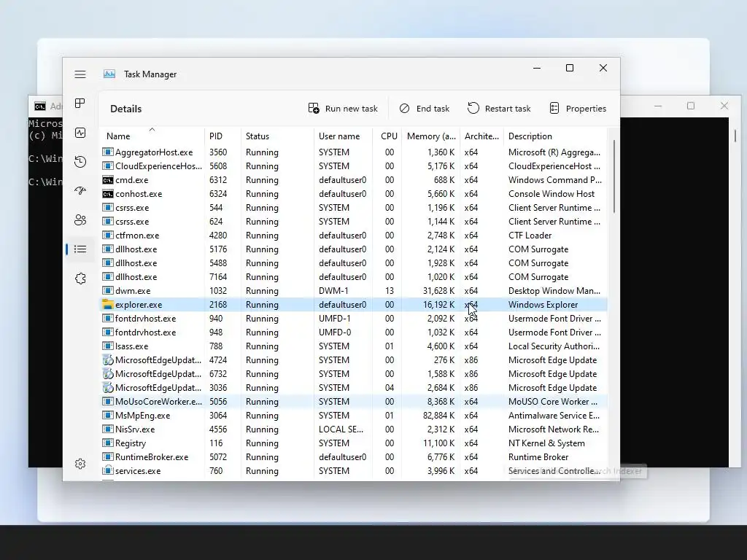This screenshot has height=560, width=747.
Task: Click the 82,884 K memory value
Action: (438, 415)
